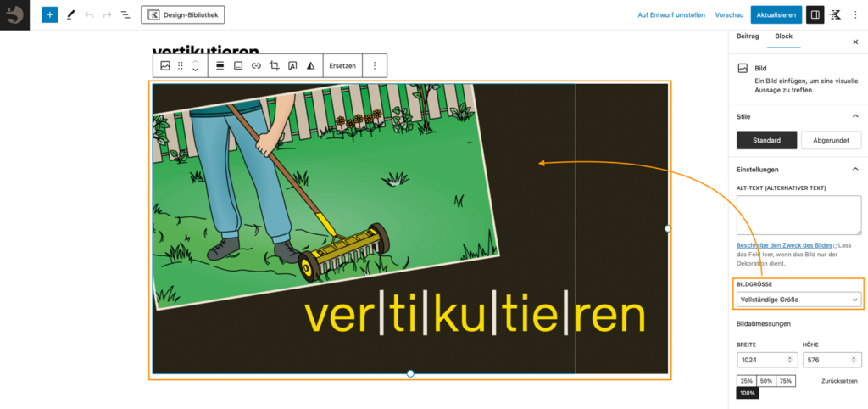The height and width of the screenshot is (409, 868).
Task: Open the document overview list view
Action: (125, 15)
